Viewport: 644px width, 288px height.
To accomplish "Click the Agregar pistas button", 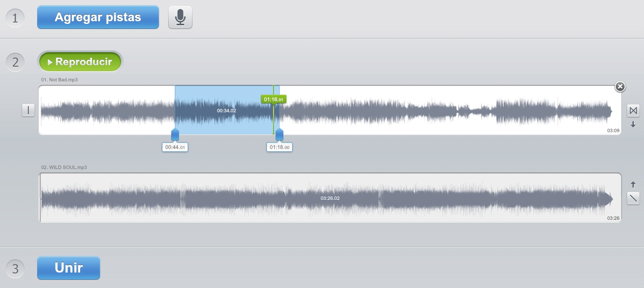I will coord(98,17).
